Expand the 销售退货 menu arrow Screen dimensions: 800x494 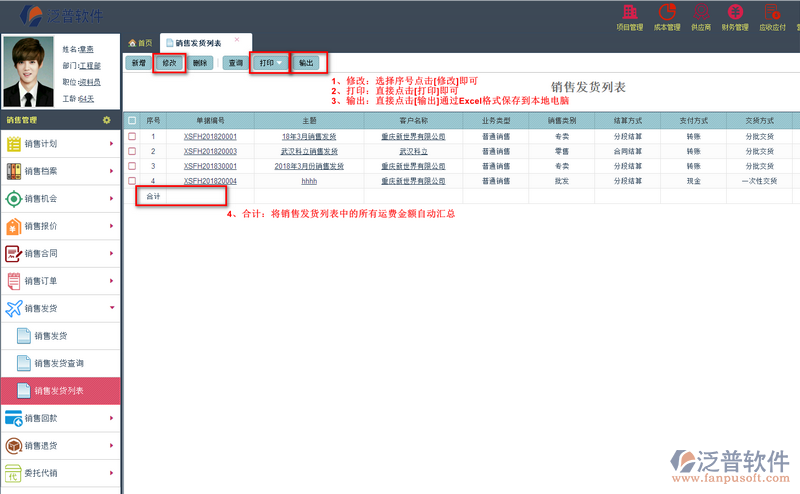(x=111, y=446)
